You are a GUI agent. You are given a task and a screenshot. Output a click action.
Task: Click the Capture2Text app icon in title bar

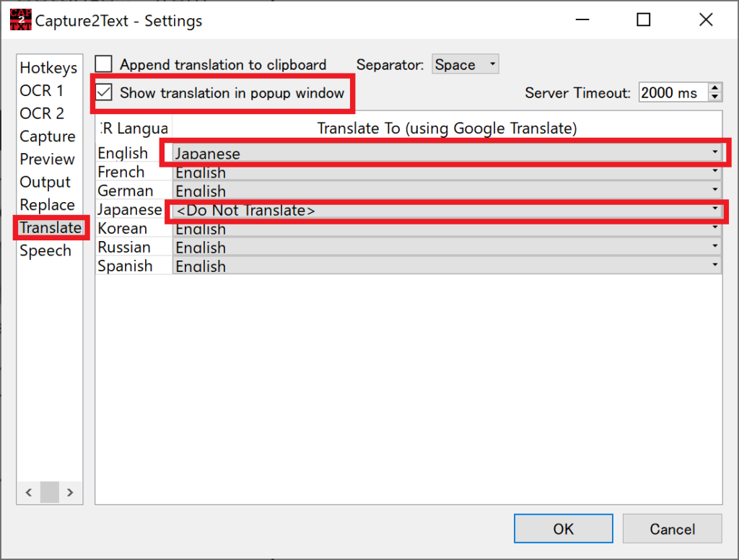tap(20, 19)
